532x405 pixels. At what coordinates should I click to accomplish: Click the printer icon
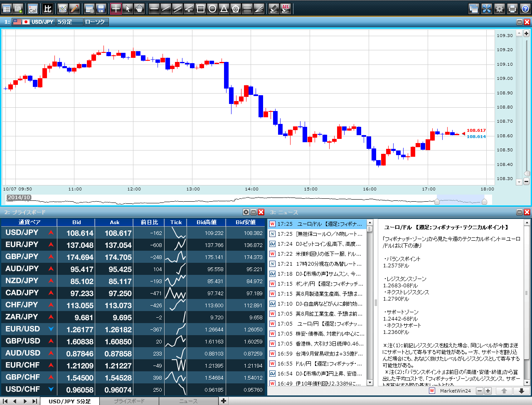tap(512, 8)
